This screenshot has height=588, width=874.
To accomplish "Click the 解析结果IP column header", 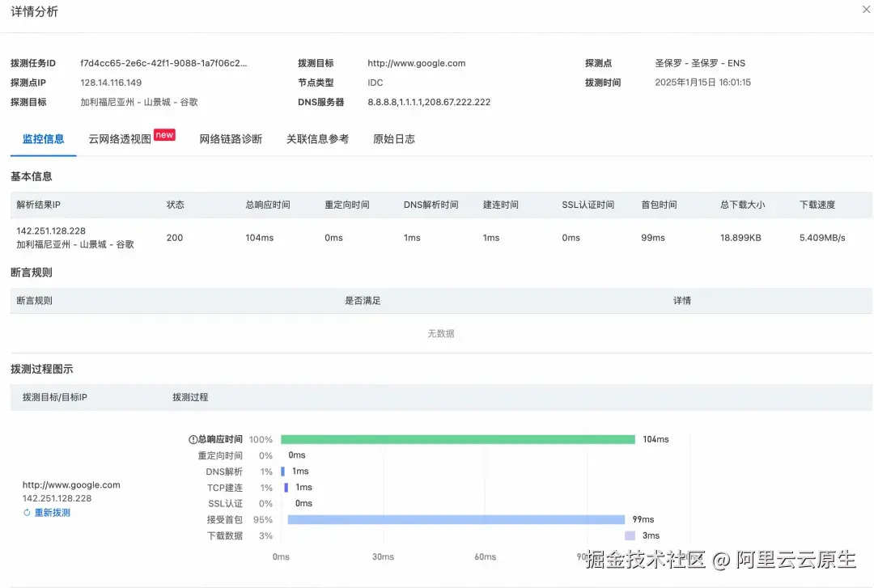I will point(39,205).
